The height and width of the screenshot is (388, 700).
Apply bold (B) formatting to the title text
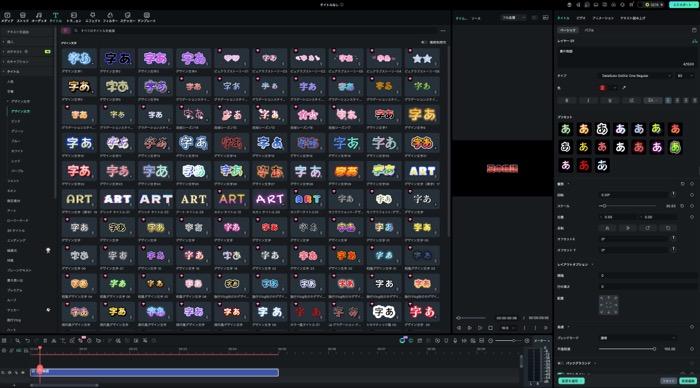click(567, 100)
